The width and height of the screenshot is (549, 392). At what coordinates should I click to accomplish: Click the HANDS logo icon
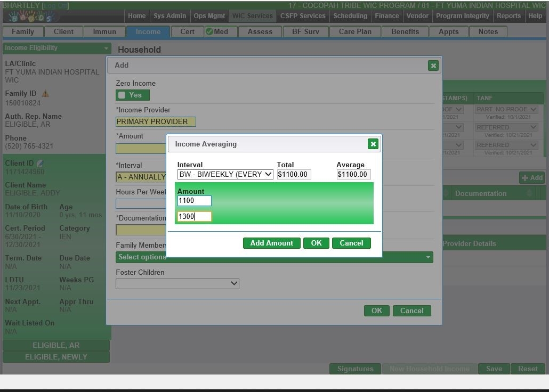[30, 17]
